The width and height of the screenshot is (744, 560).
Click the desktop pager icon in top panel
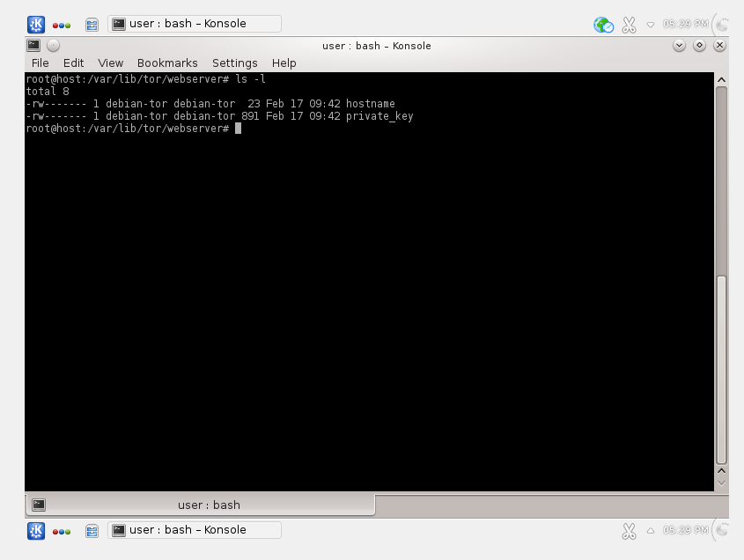(92, 25)
